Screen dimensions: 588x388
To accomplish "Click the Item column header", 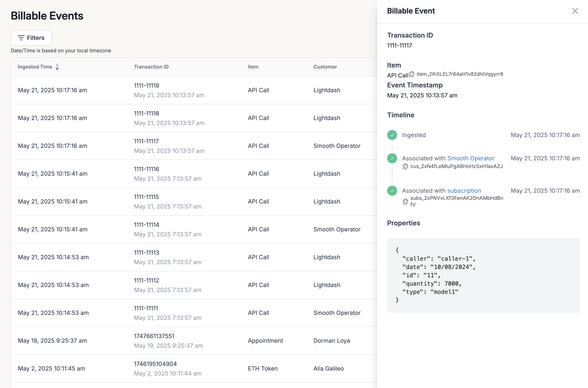I will pyautogui.click(x=253, y=67).
